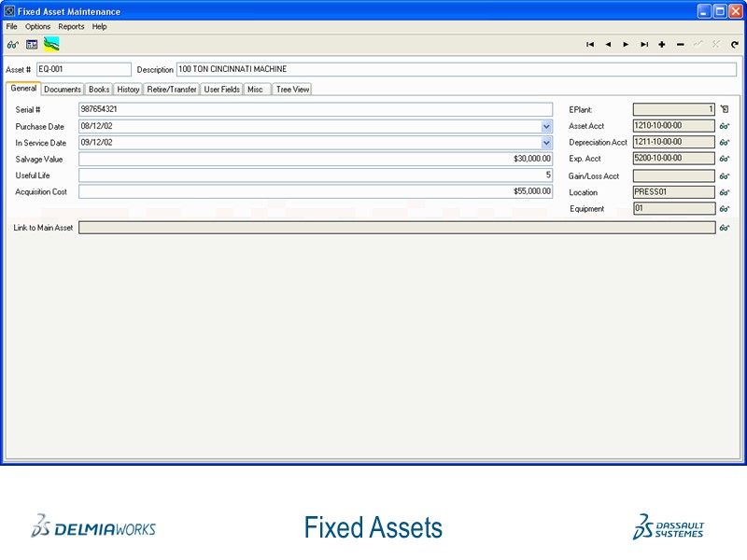Go to the next asset record
This screenshot has width=747, height=560.
626,44
